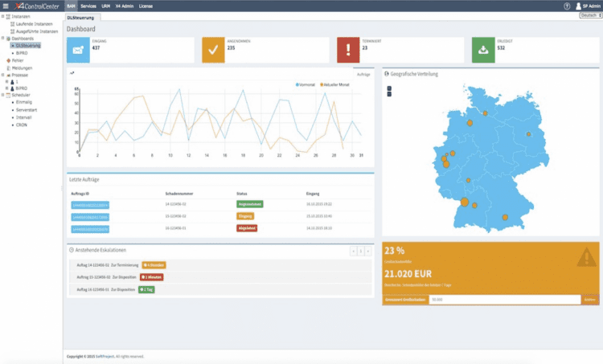The width and height of the screenshot is (603, 364).
Task: Click the orange Angenommen checkmark tile icon
Action: [214, 50]
